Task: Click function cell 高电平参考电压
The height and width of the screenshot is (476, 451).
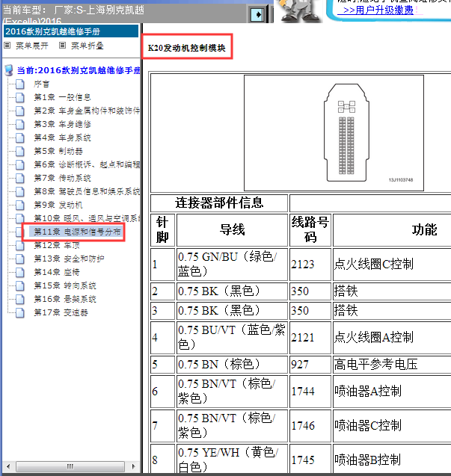Action: pos(392,365)
